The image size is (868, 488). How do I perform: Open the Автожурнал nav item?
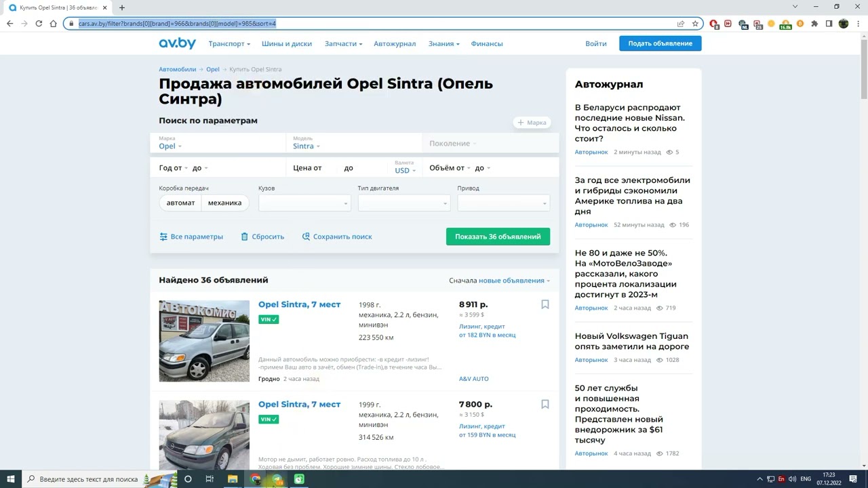(395, 44)
